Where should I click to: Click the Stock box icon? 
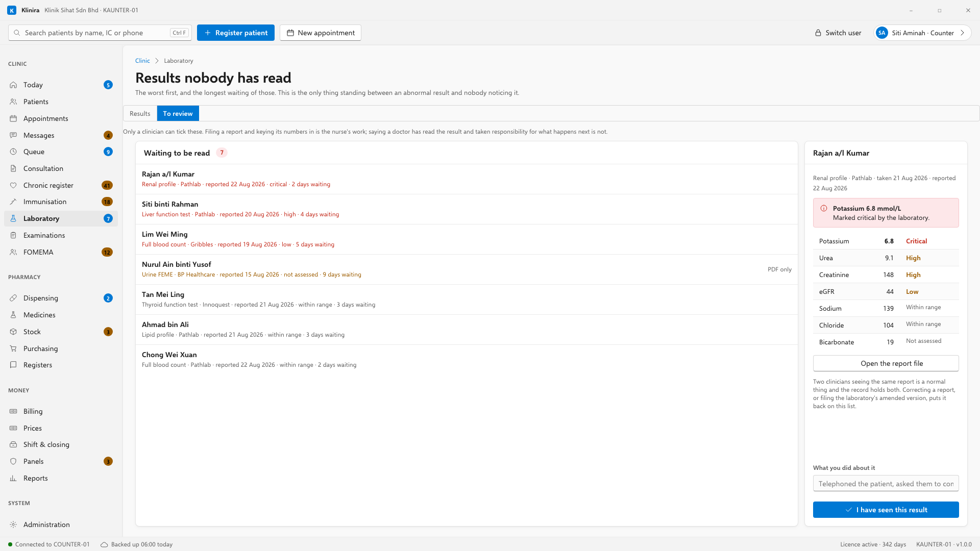point(13,332)
